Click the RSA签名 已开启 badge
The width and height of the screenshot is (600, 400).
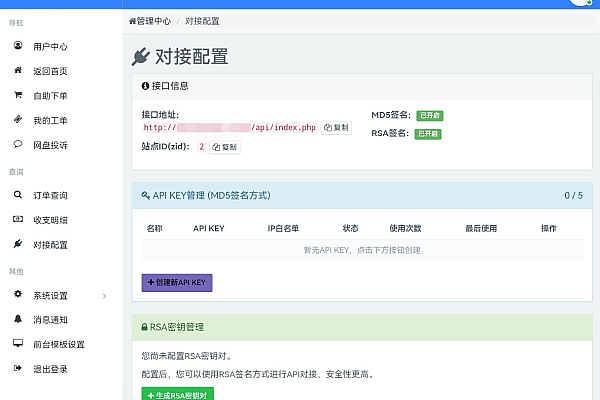[428, 134]
